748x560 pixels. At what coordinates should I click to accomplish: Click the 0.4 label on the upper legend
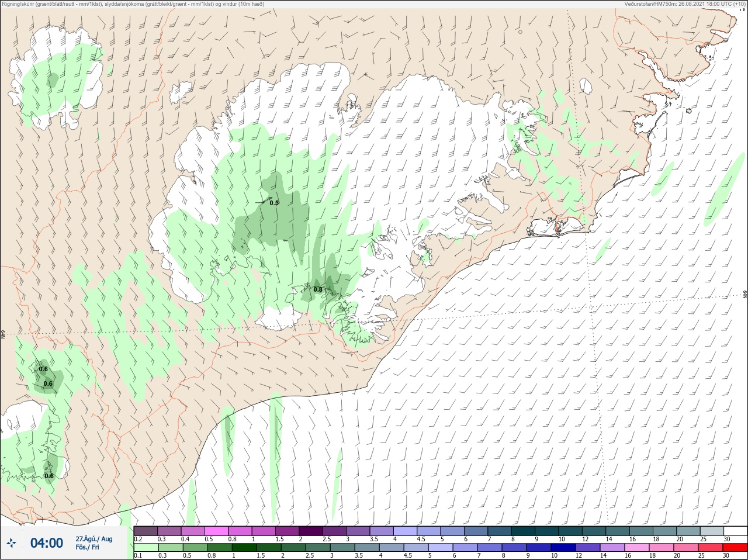click(x=185, y=539)
